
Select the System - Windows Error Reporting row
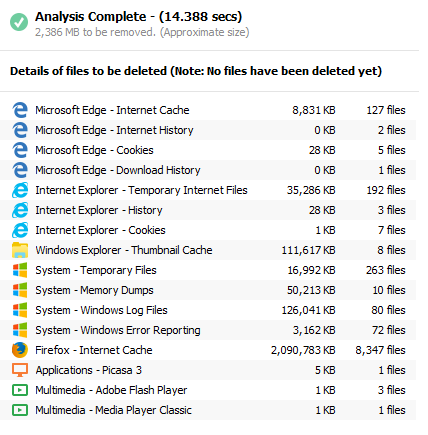tap(208, 330)
